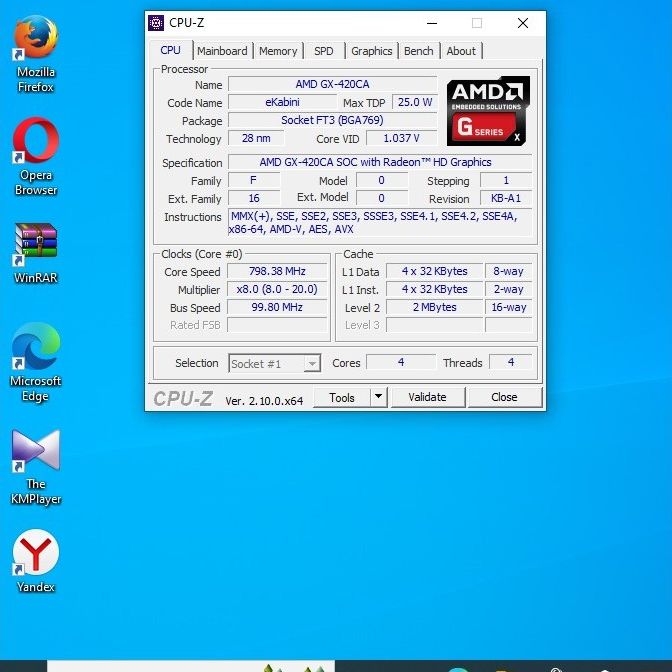
Task: Launch The KMPlayer desktop shortcut
Action: [36, 451]
